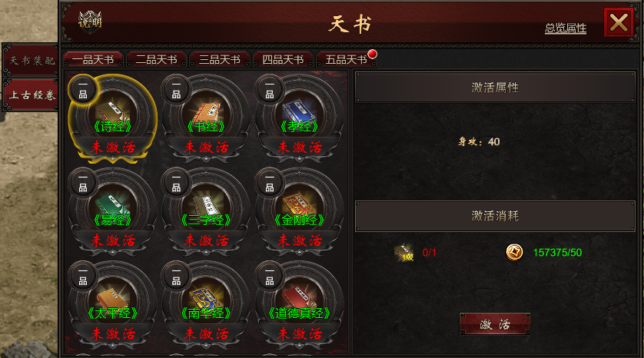
Task: Select the green 《易经》 book icon
Action: coord(112,205)
